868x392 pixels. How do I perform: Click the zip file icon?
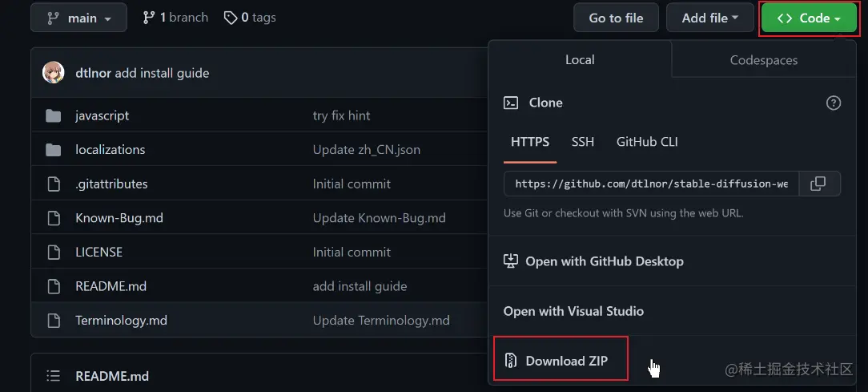point(510,361)
